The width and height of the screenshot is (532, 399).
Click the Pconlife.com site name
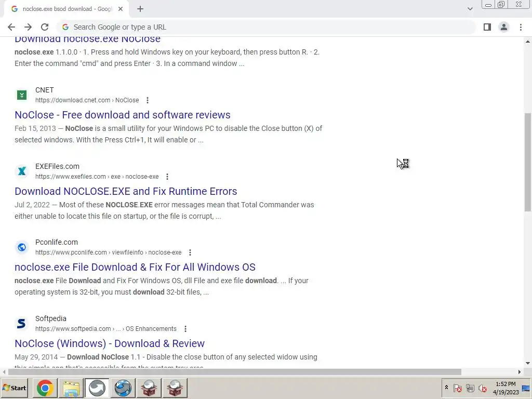(57, 242)
